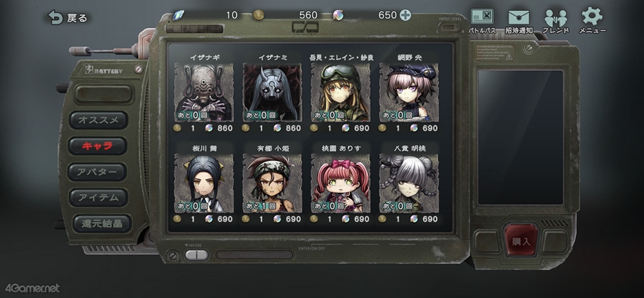The width and height of the screenshot is (644, 298).
Task: Choose the 有栖 小姫 character portrait
Action: coord(272,184)
